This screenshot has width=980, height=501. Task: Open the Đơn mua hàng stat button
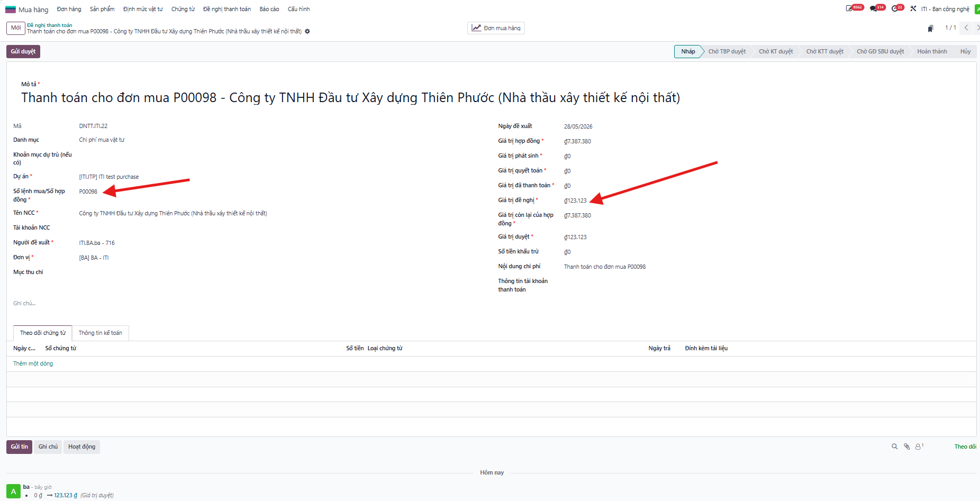pyautogui.click(x=496, y=28)
